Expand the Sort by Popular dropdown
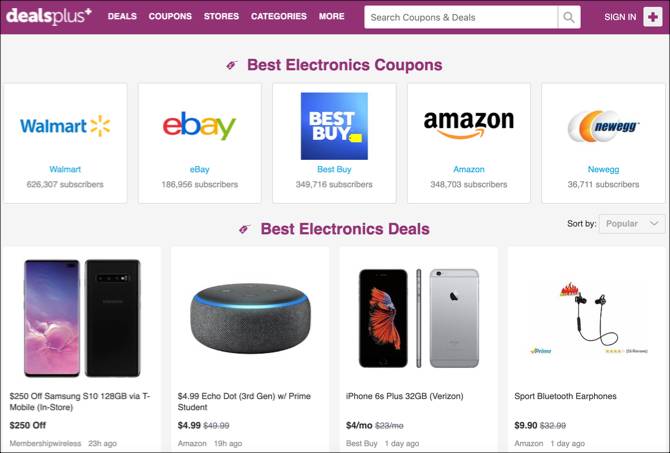670x453 pixels. (x=632, y=224)
